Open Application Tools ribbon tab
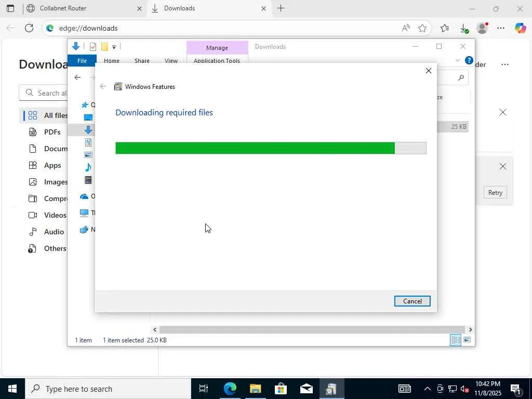 (217, 61)
